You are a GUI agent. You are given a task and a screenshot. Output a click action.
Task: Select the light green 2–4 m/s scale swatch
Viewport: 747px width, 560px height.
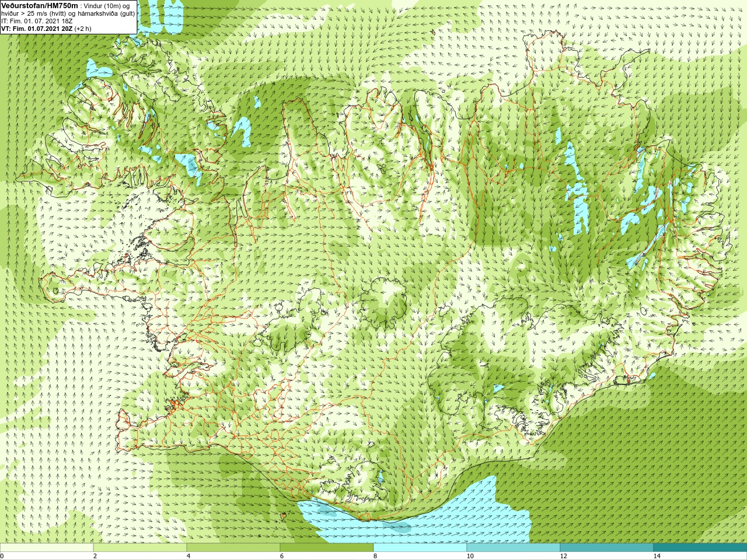[140, 548]
